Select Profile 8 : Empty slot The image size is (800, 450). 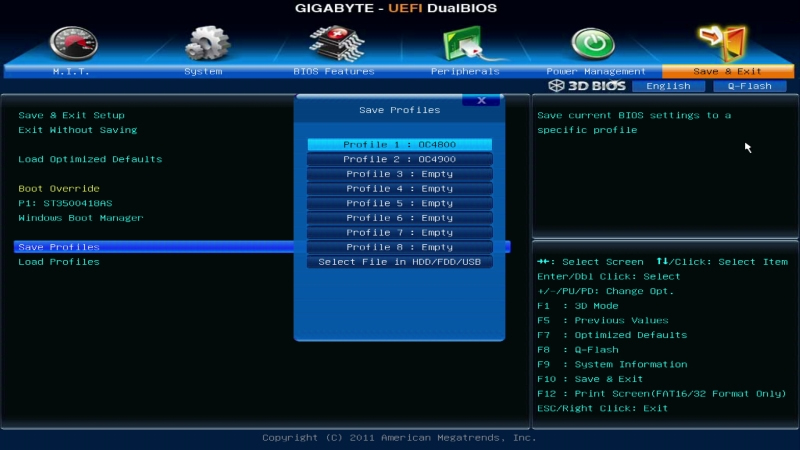point(399,247)
